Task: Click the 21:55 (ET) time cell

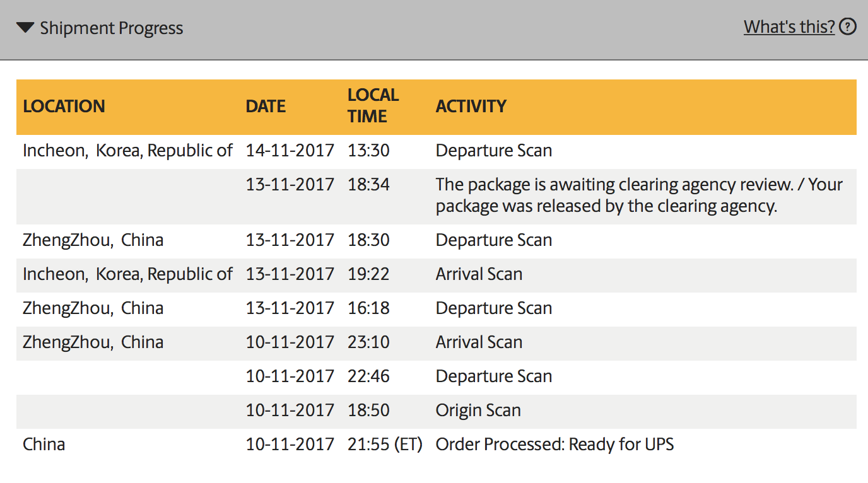Action: 385,445
